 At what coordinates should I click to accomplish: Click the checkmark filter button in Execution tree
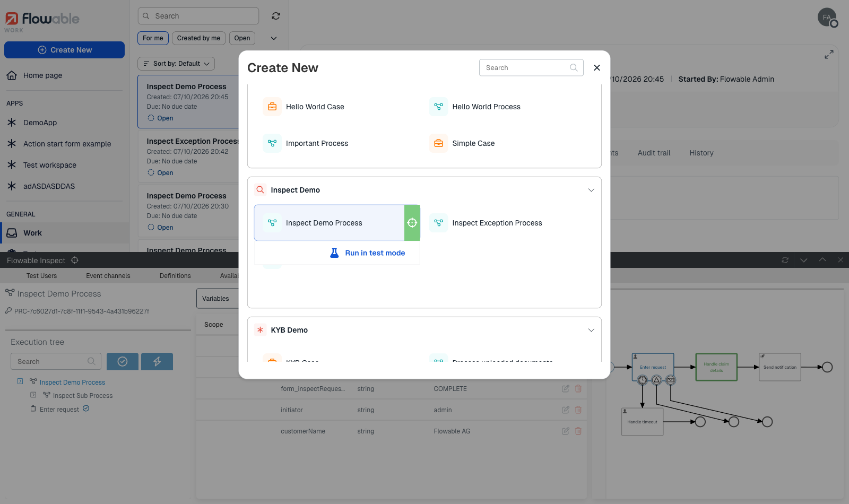[123, 361]
